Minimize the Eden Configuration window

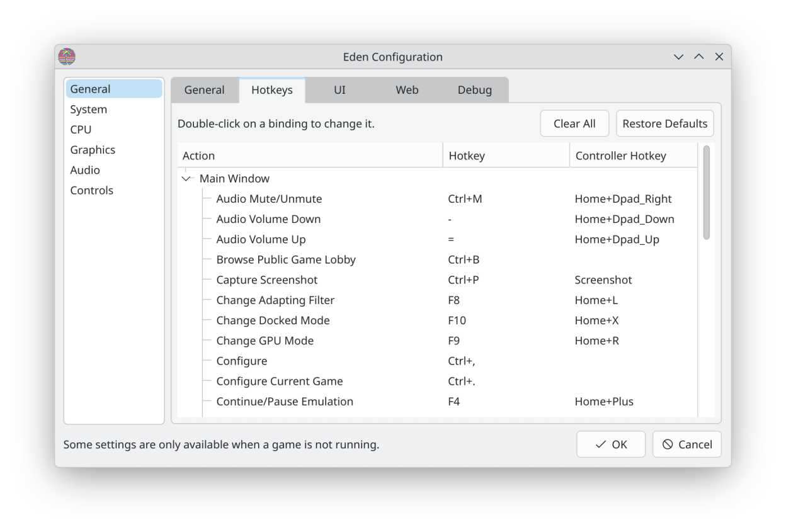click(x=678, y=57)
